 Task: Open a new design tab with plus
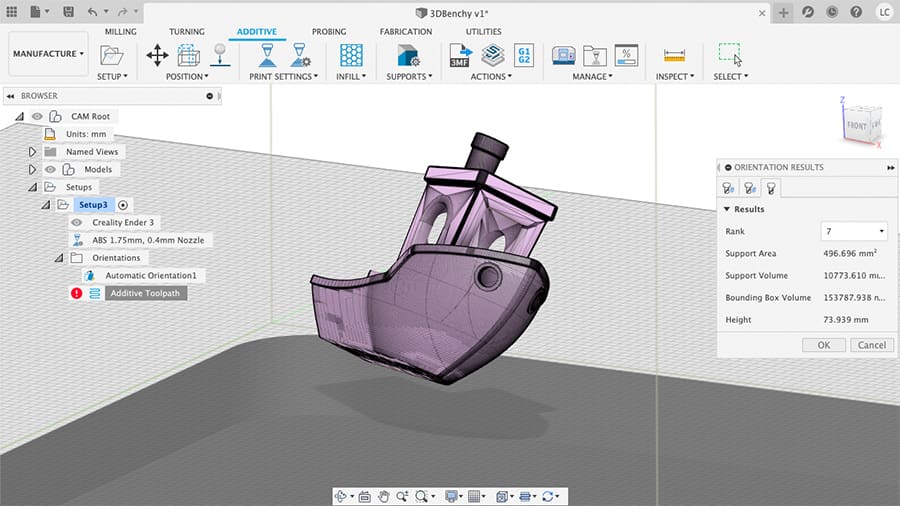pyautogui.click(x=783, y=13)
